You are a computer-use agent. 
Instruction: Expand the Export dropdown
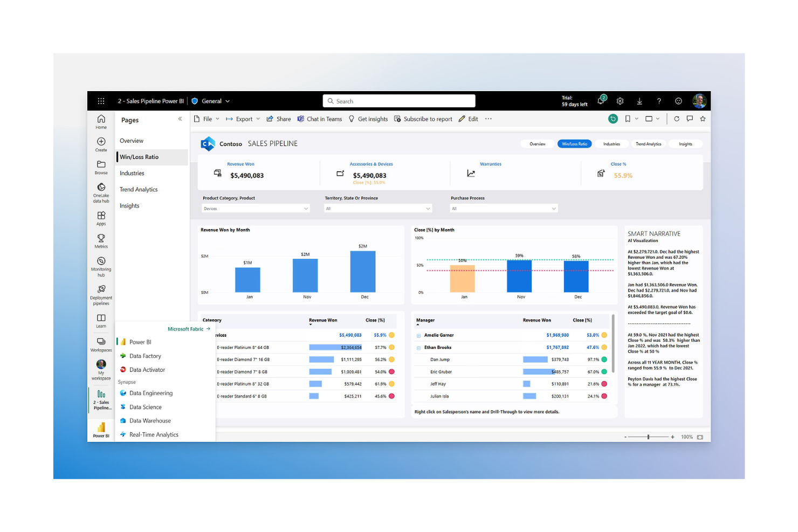coord(259,119)
